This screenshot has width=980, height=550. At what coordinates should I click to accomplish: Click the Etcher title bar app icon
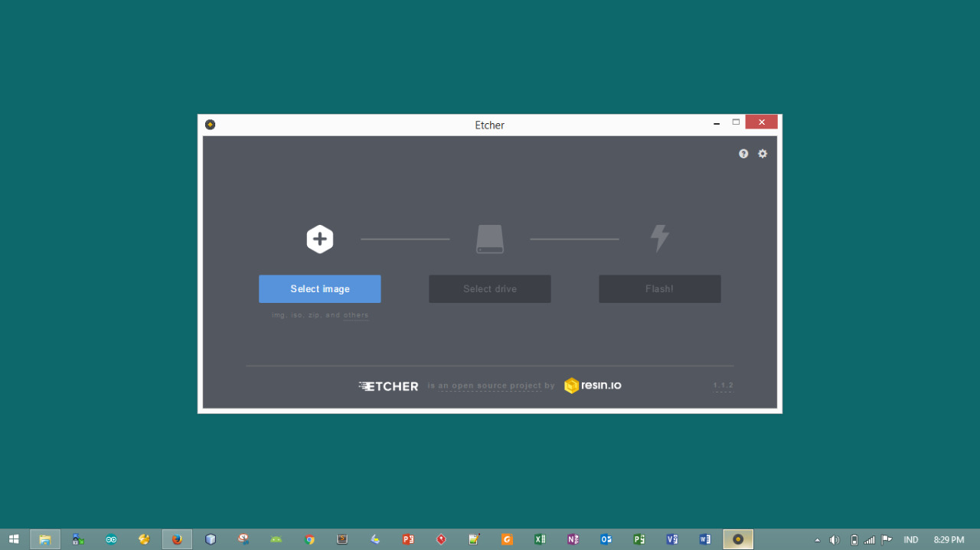(210, 125)
